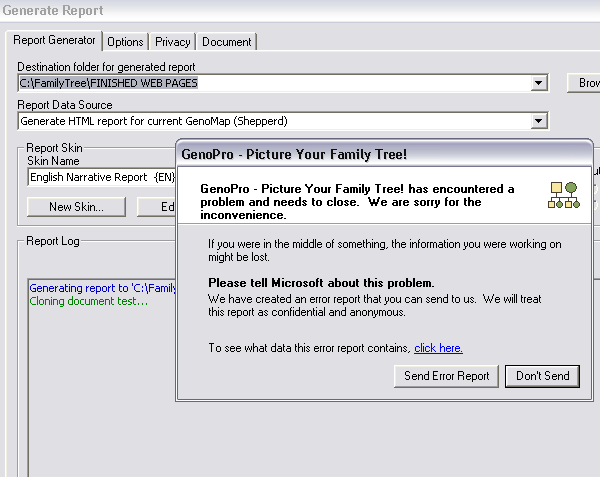
Task: Go to the Document tab
Action: (x=226, y=42)
